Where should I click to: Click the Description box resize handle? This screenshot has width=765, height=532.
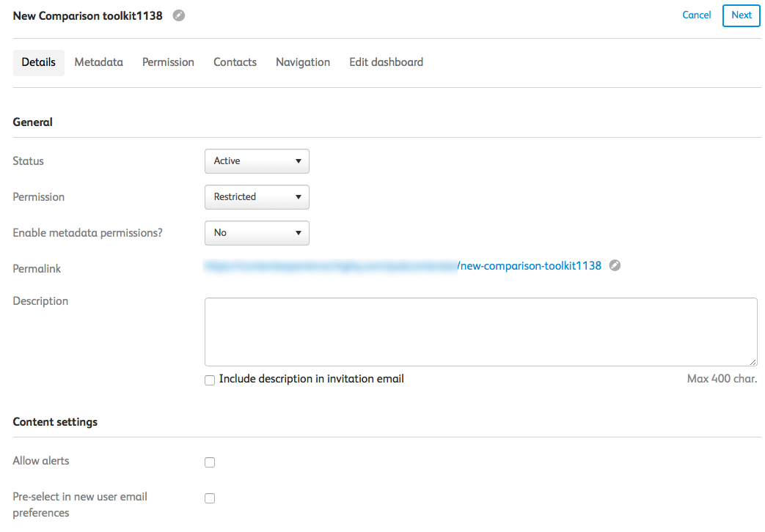pyautogui.click(x=753, y=362)
